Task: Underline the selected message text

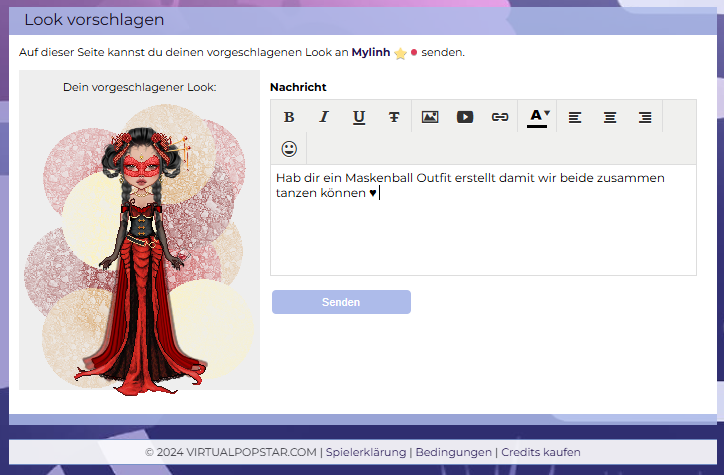Action: 359,117
